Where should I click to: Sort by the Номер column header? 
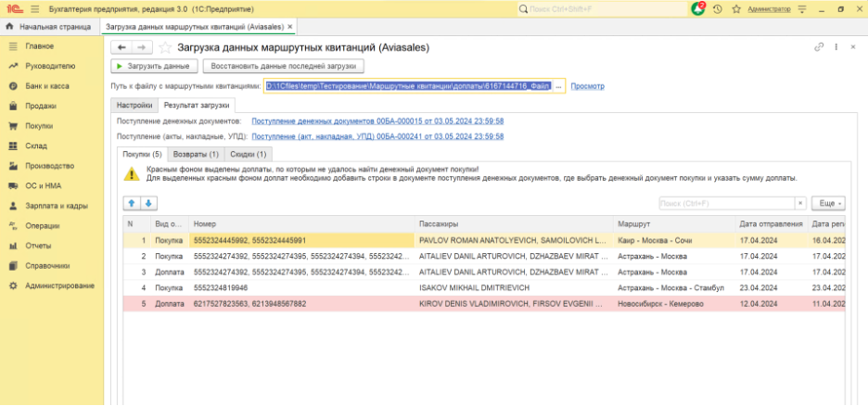301,224
